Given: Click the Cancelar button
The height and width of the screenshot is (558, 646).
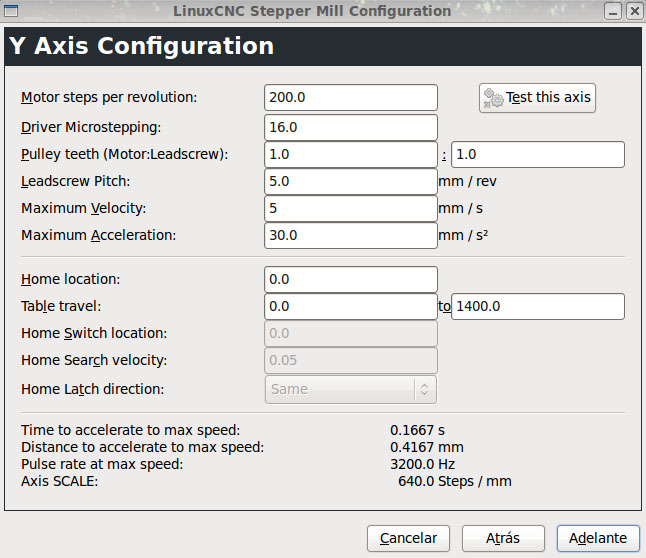Looking at the screenshot, I should [408, 538].
